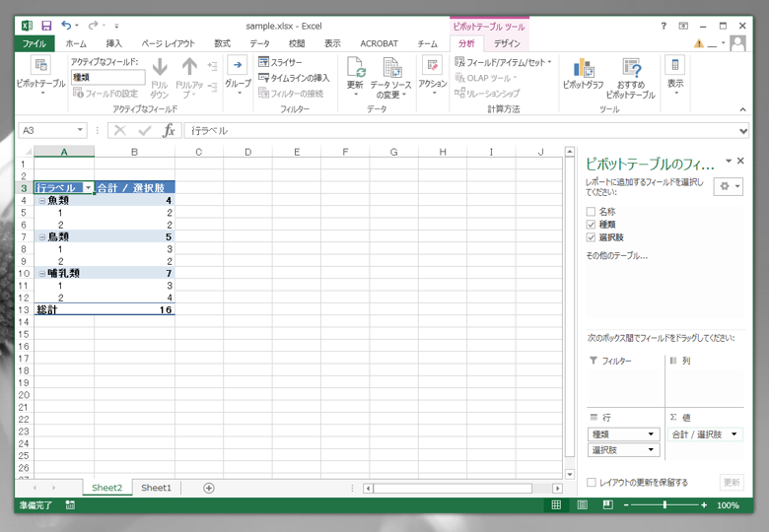The image size is (769, 532).
Task: Click the 更新 button in field pane
Action: click(732, 482)
